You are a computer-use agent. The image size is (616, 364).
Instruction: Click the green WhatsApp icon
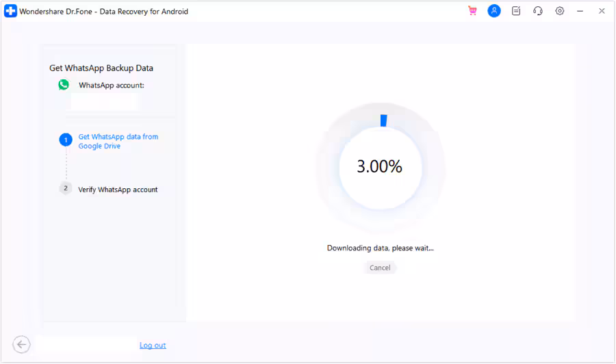pos(64,85)
